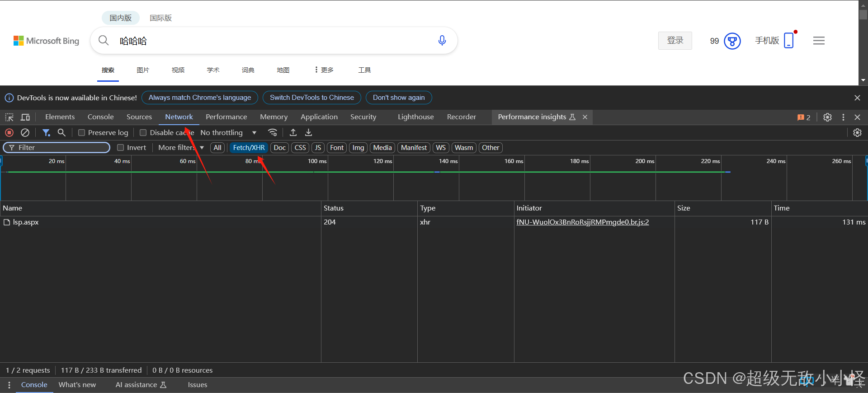The width and height of the screenshot is (868, 393).
Task: Open the AI assistance drawer tab
Action: click(x=141, y=385)
